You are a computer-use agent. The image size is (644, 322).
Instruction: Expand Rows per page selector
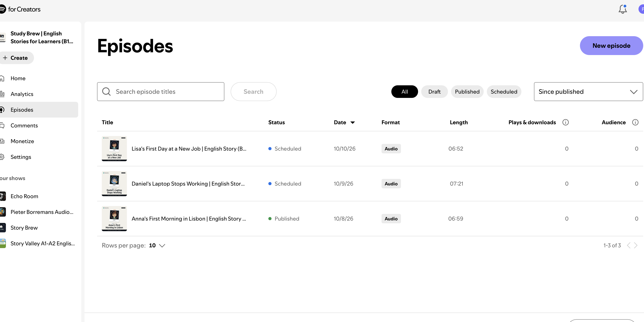(x=157, y=246)
